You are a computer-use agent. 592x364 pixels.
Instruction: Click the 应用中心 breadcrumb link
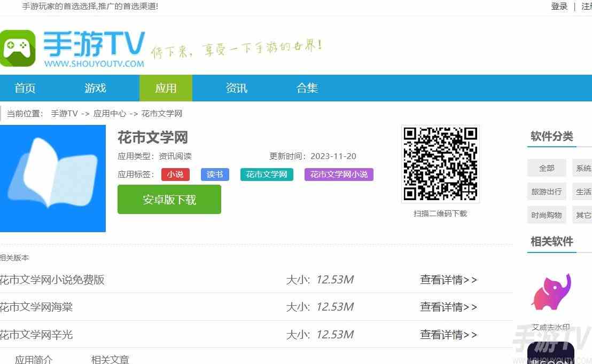tap(110, 114)
